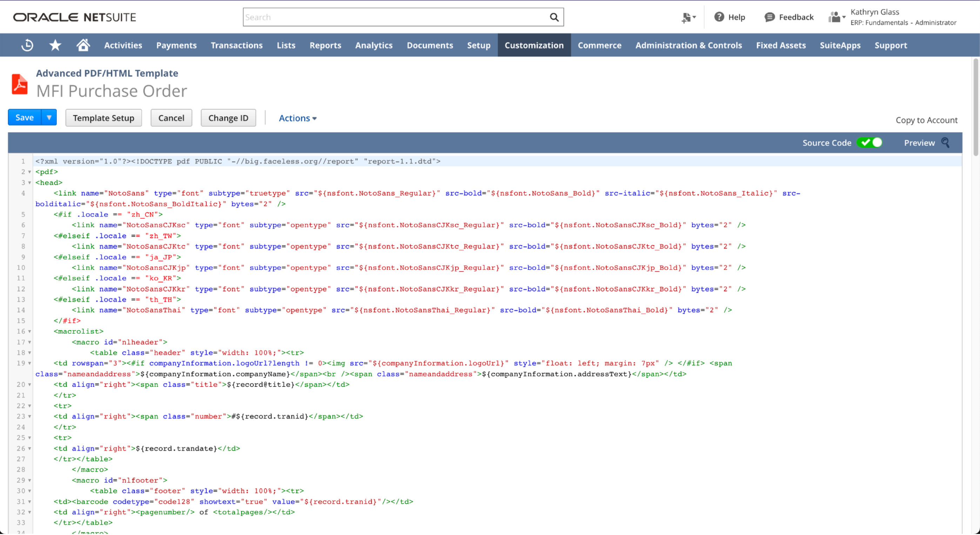Collapse the fold arrow on line 31
This screenshot has height=535, width=980.
[30, 502]
